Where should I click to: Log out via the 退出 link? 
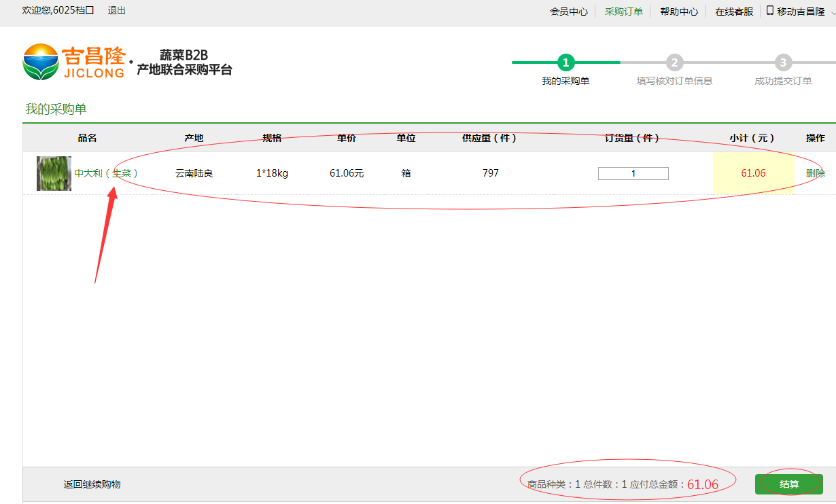(x=117, y=11)
